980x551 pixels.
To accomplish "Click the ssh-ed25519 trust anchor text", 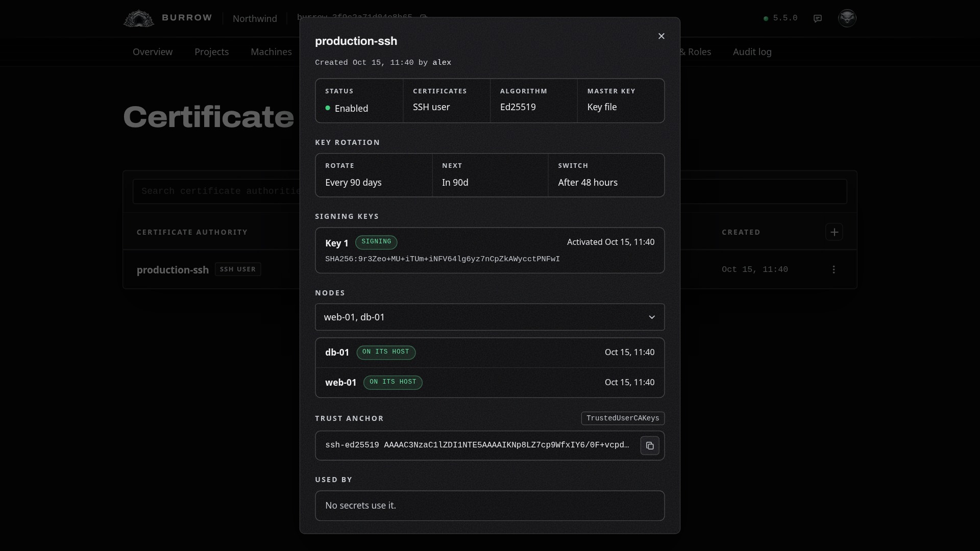I will (477, 445).
